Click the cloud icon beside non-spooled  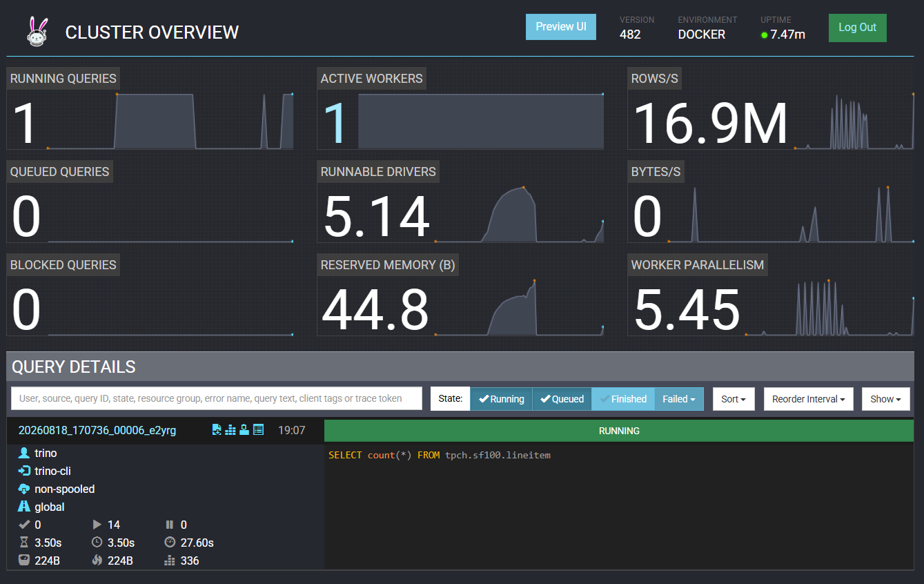[x=24, y=489]
